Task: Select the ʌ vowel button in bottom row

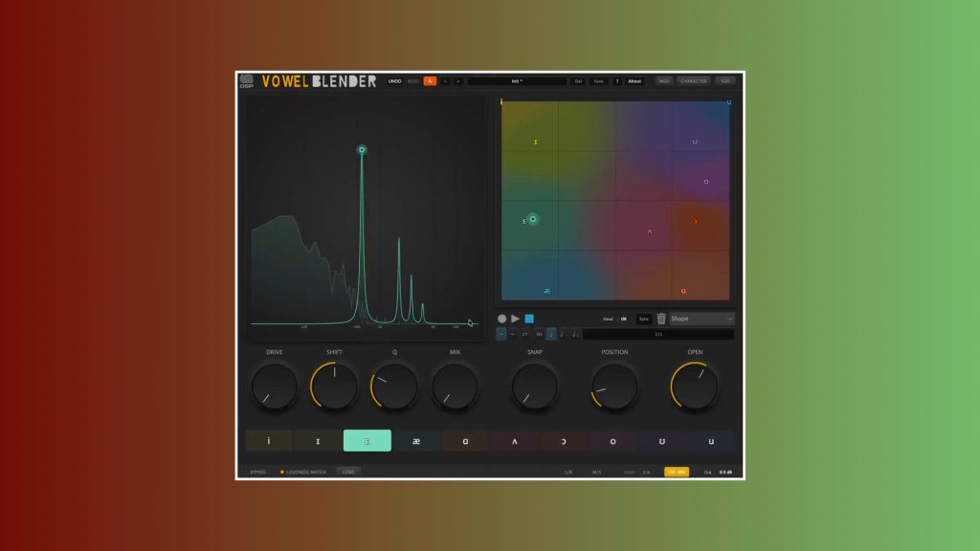Action: point(515,440)
